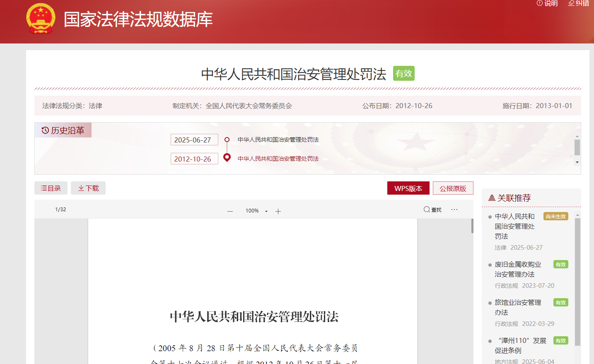Expand the 100% zoom level dropdown
This screenshot has width=594, height=364.
[x=266, y=211]
